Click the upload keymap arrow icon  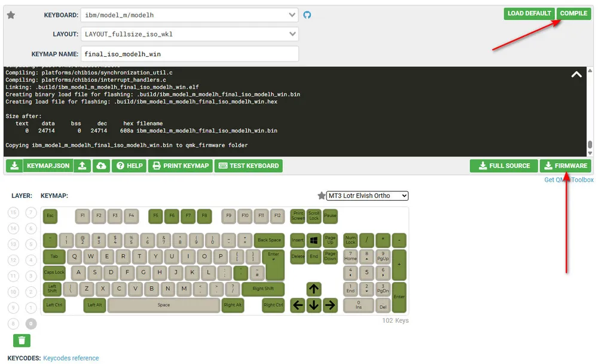coord(83,166)
